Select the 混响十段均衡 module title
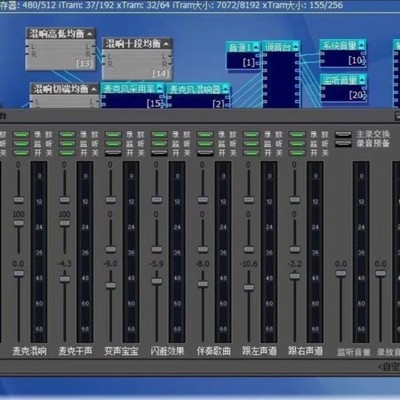 point(133,44)
